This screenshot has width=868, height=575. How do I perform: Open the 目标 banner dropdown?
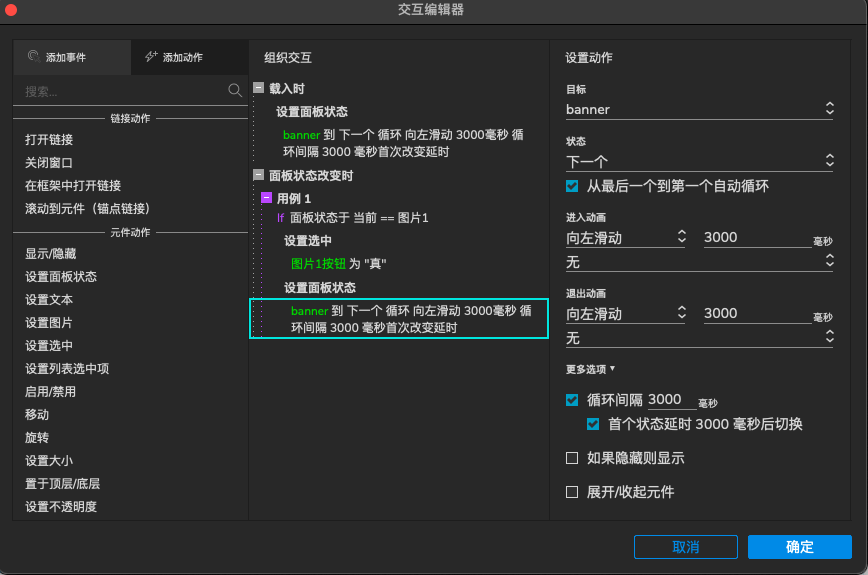[x=699, y=109]
